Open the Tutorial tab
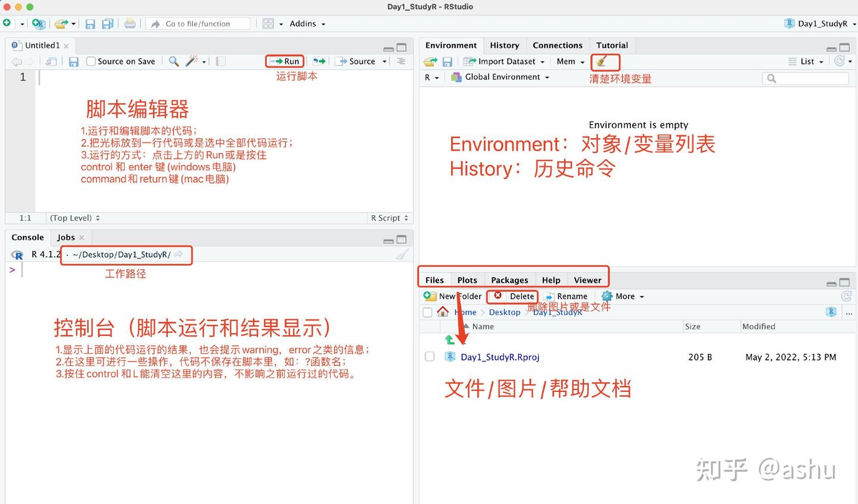858x504 pixels. (612, 45)
